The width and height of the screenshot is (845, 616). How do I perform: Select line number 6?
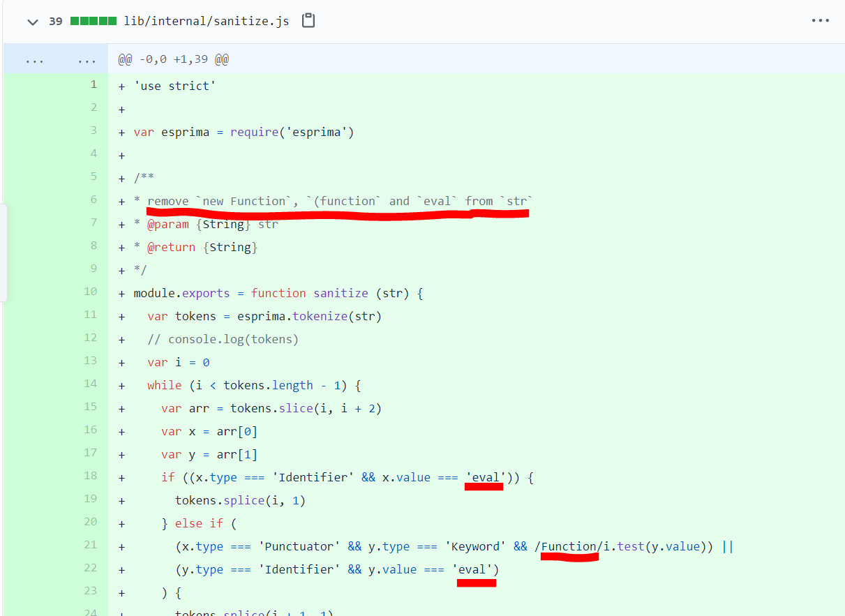[x=94, y=200]
